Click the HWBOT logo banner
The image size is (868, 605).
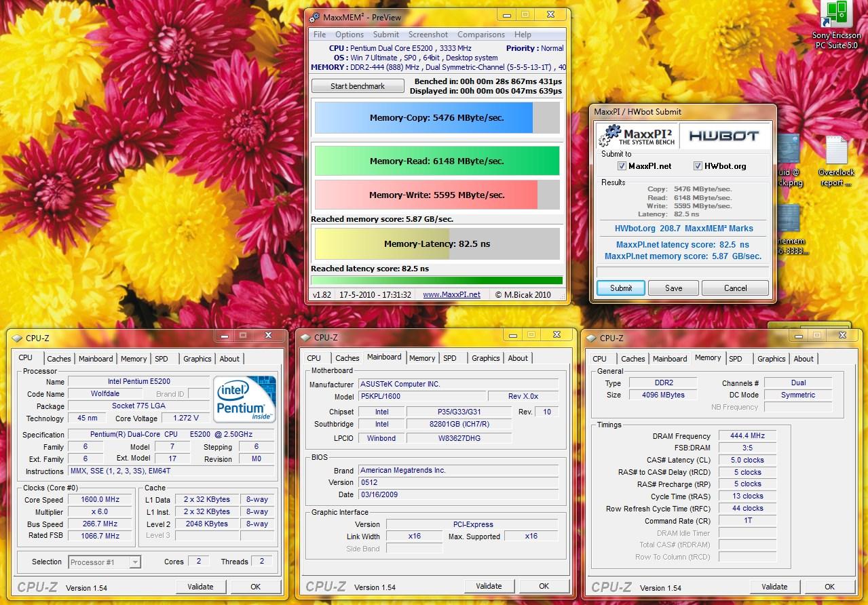[x=723, y=136]
